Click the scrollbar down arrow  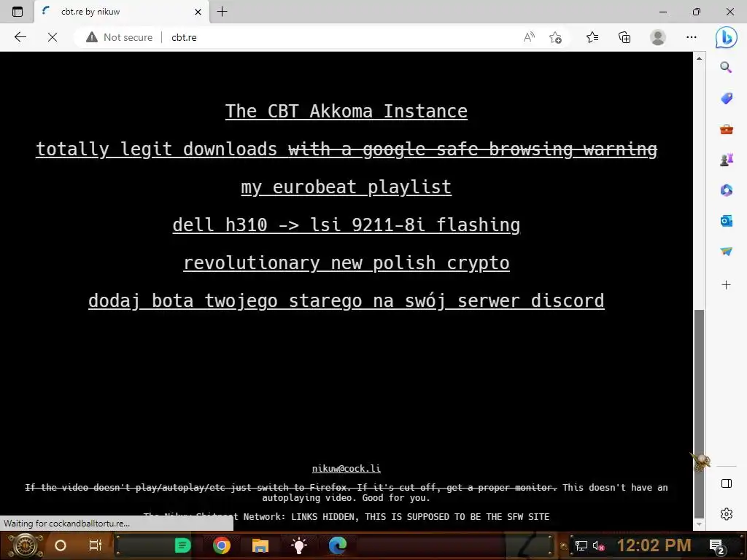(699, 524)
